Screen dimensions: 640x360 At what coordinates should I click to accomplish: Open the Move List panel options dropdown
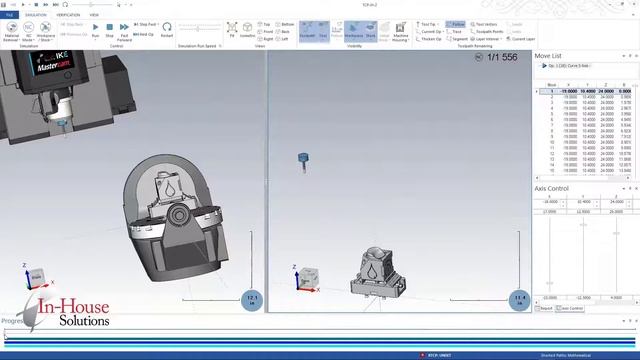click(623, 56)
